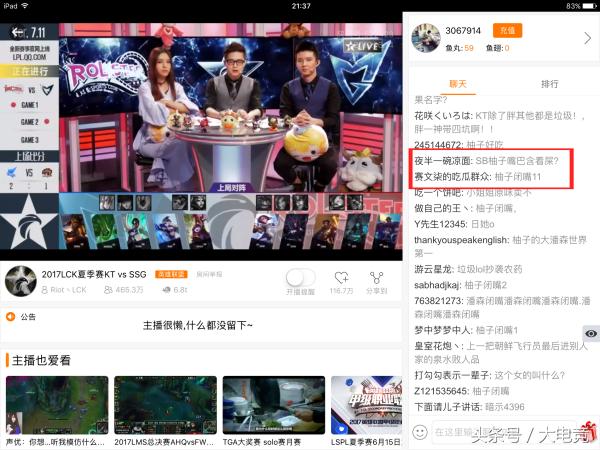Toggle the 开播提醒 live reminder switch

pos(300,278)
